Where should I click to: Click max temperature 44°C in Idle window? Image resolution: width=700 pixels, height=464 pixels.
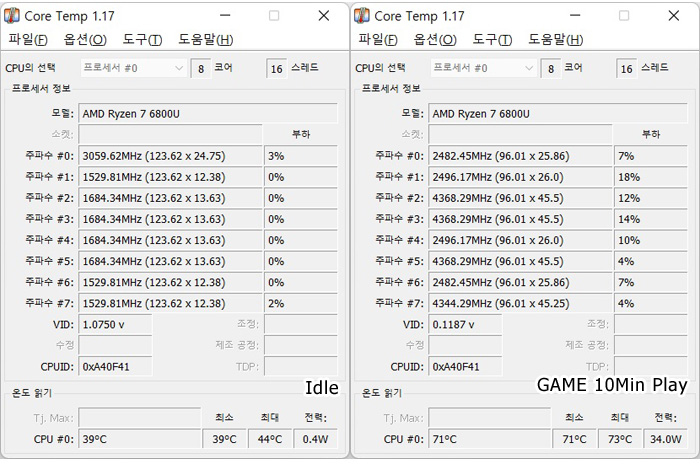pos(270,439)
